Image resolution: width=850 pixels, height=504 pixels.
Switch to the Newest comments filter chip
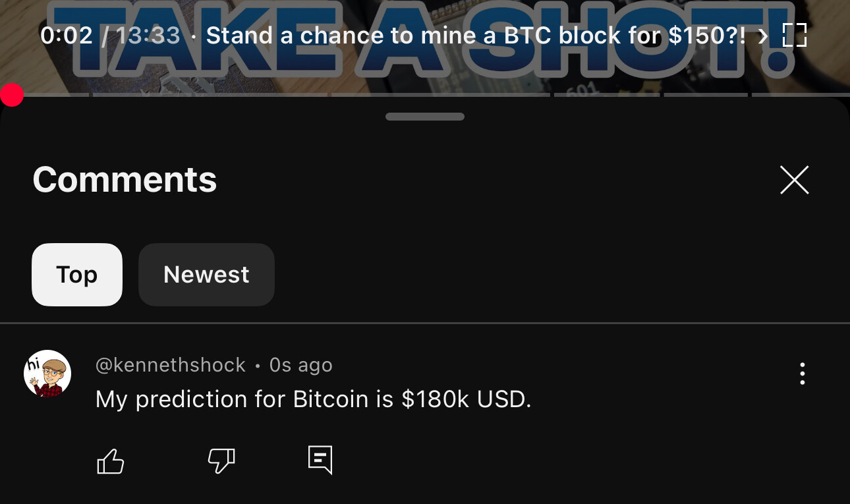(x=206, y=275)
